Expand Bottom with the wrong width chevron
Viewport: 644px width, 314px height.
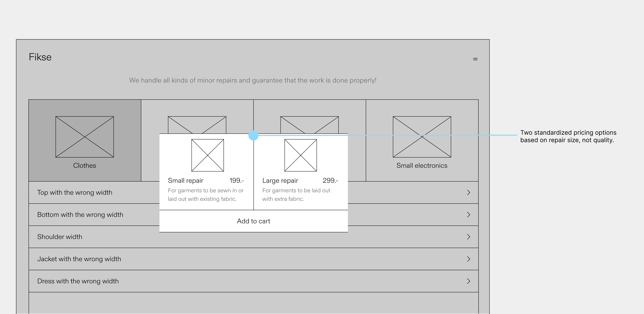pos(469,215)
